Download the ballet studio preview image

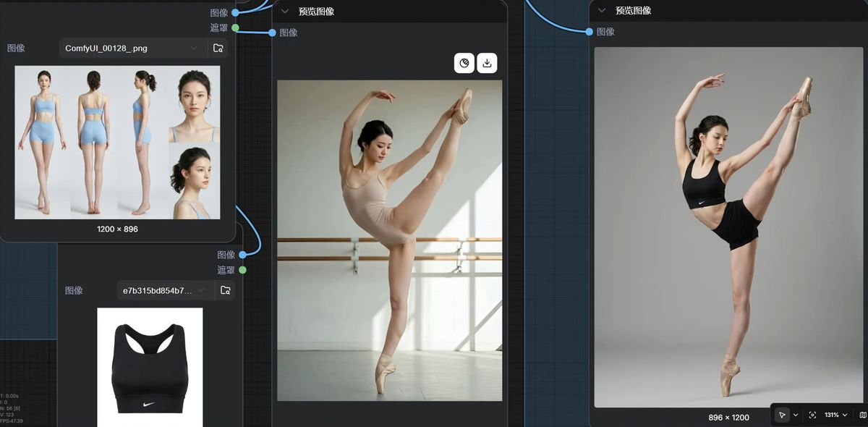pyautogui.click(x=488, y=63)
